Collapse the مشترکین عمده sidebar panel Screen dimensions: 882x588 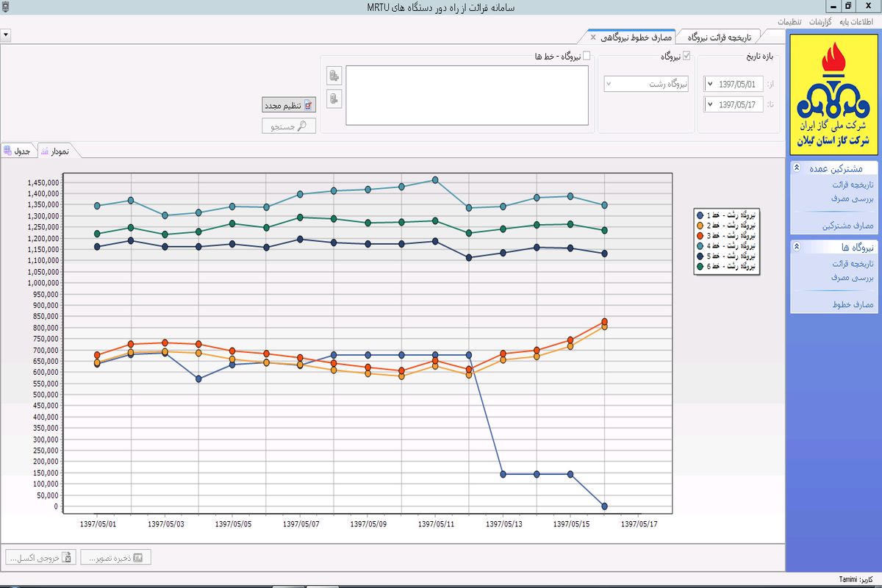[797, 168]
